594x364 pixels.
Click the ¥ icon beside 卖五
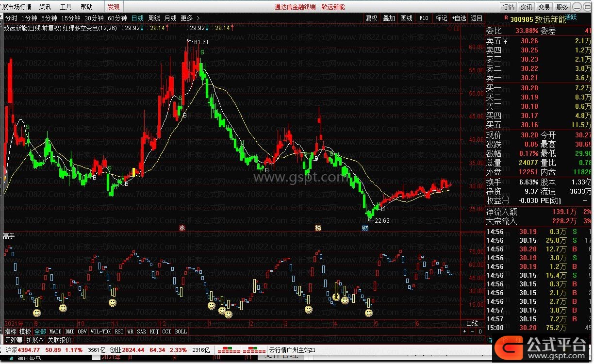click(x=505, y=41)
